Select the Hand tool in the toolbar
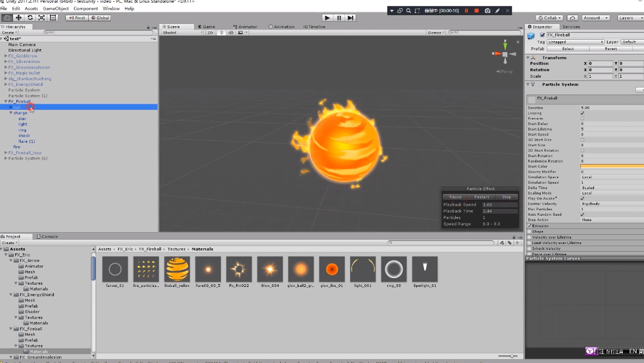Image resolution: width=644 pixels, height=363 pixels. pos(6,17)
